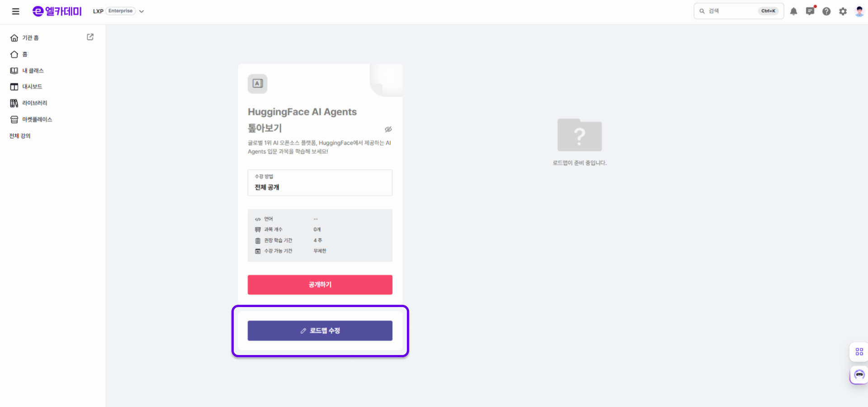Open 기관 홈 external link icon
The width and height of the screenshot is (868, 407).
[x=90, y=37]
